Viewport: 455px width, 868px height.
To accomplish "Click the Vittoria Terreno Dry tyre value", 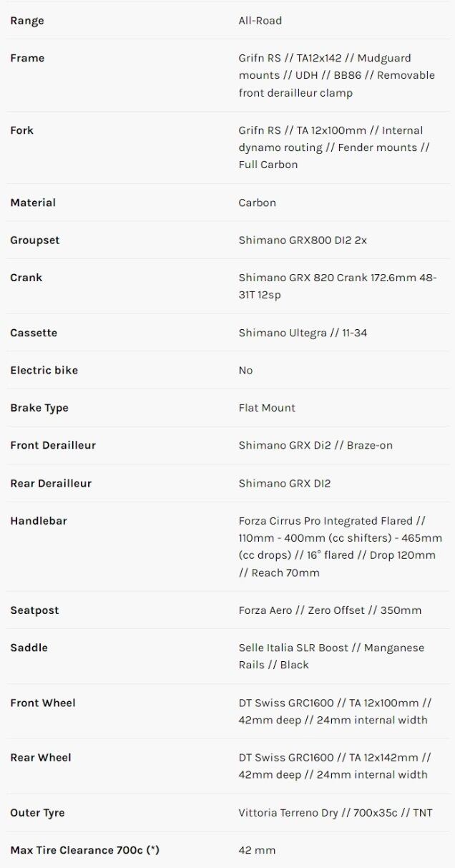I will tap(335, 813).
